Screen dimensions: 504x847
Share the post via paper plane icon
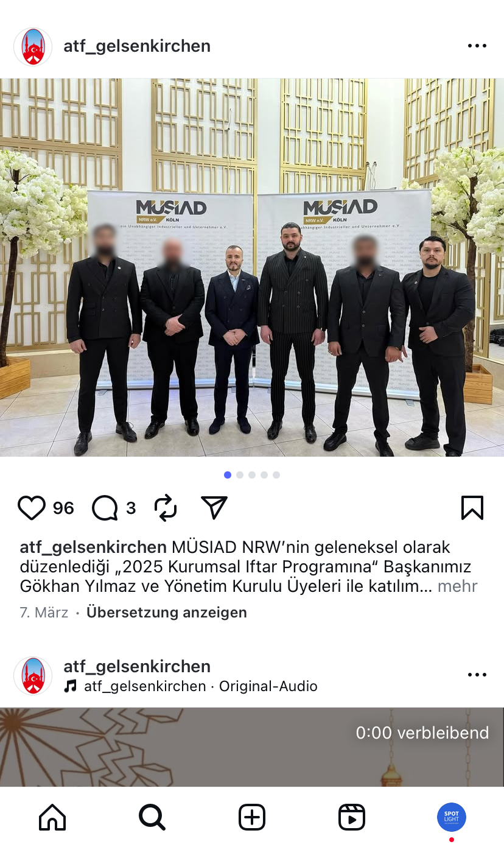(214, 508)
